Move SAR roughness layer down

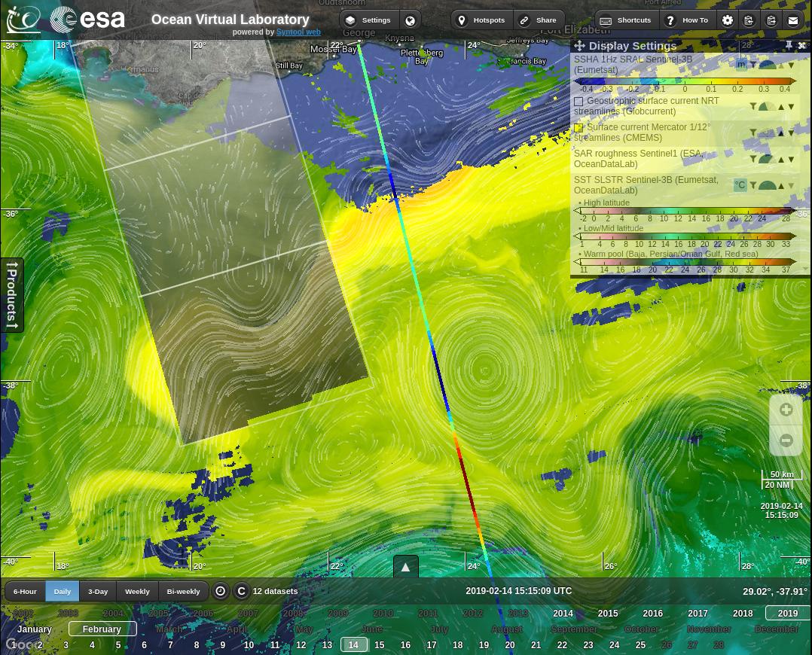tap(791, 160)
